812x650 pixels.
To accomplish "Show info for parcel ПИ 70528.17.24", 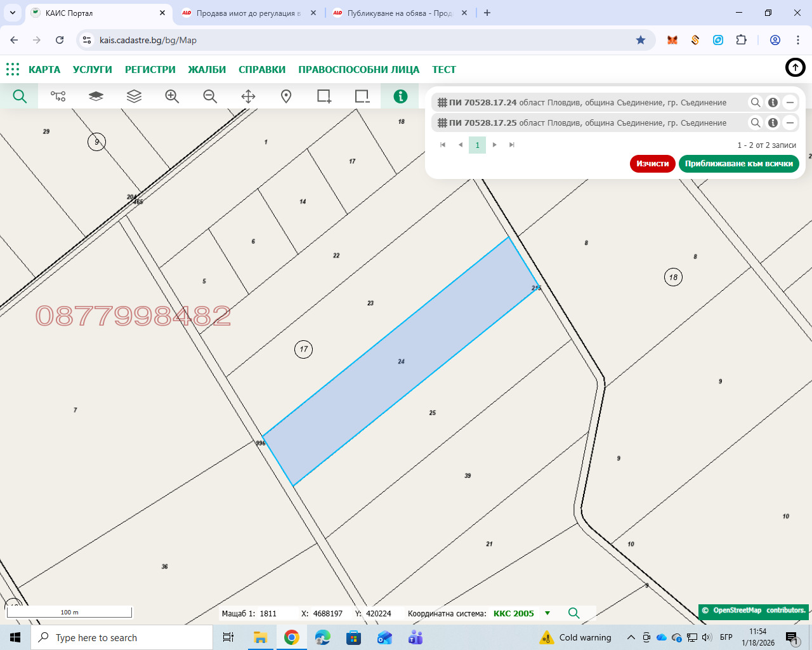I will [773, 102].
